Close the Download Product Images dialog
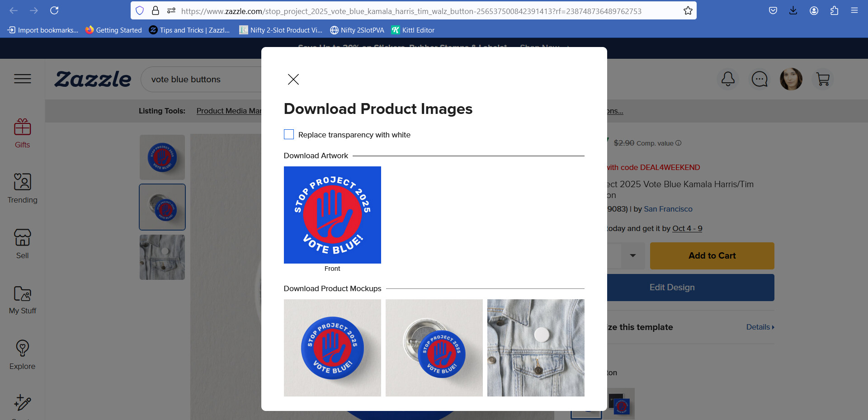The width and height of the screenshot is (868, 420). [x=293, y=80]
